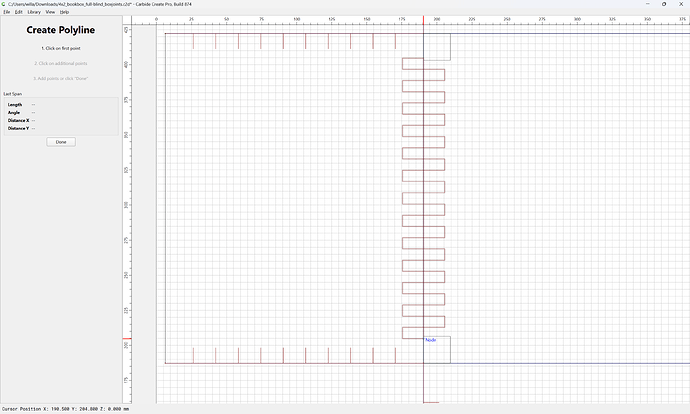Open the File menu

point(7,12)
